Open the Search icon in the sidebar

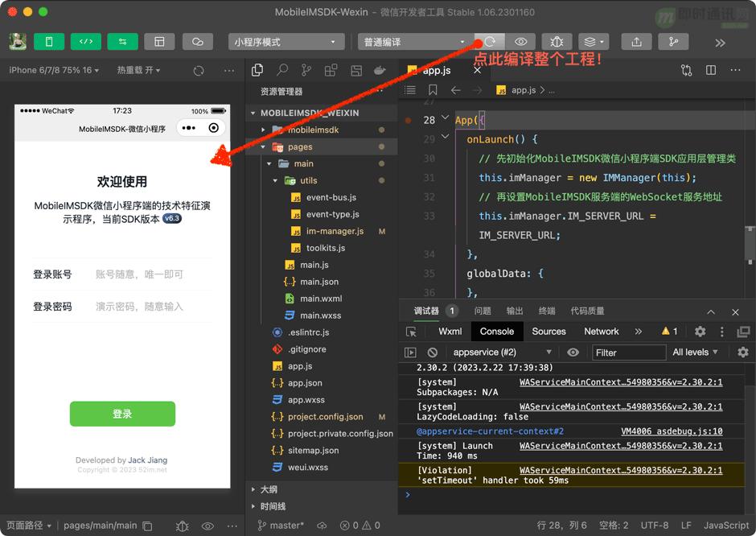[x=281, y=70]
